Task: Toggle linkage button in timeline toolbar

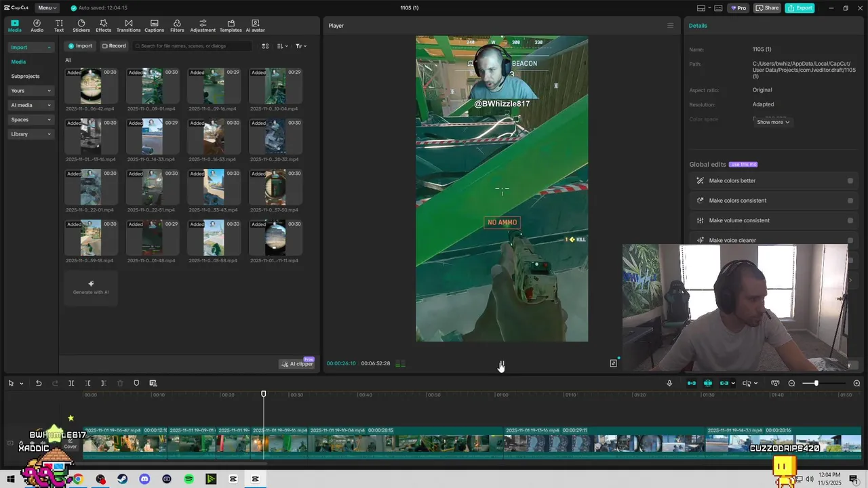Action: [724, 383]
